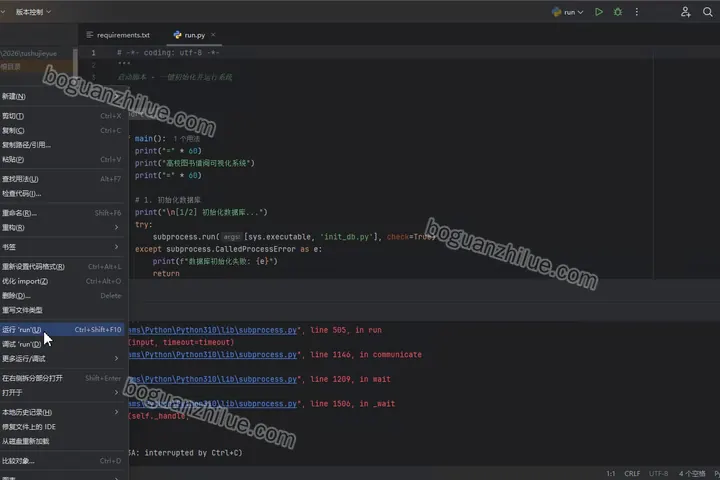Open the vertical three-dots More actions icon

point(636,12)
